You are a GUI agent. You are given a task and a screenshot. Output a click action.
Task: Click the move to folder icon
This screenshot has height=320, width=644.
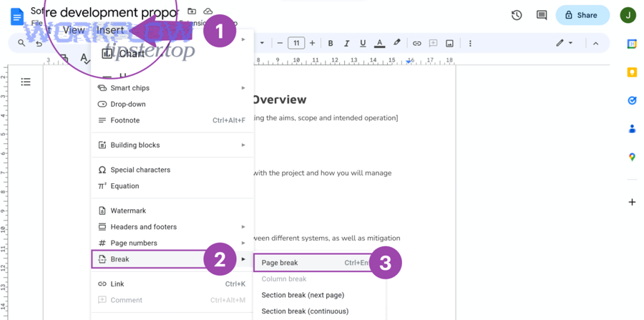(191, 11)
